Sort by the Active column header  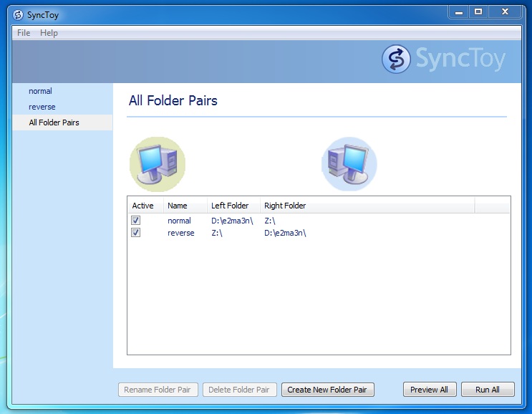click(x=145, y=206)
